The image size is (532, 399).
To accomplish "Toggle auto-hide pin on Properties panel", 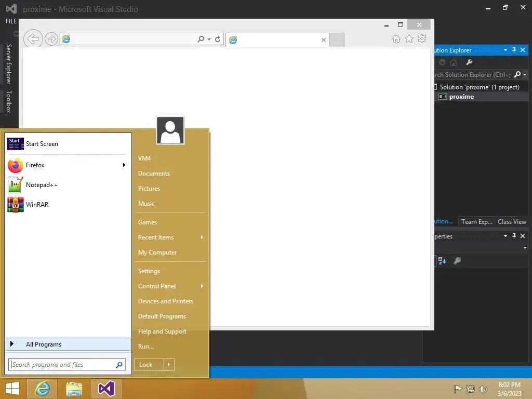I will tap(514, 236).
